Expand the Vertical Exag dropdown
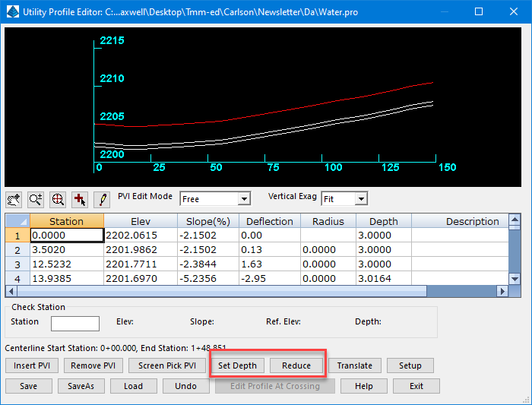Viewport: 532px width, 405px height. 361,199
